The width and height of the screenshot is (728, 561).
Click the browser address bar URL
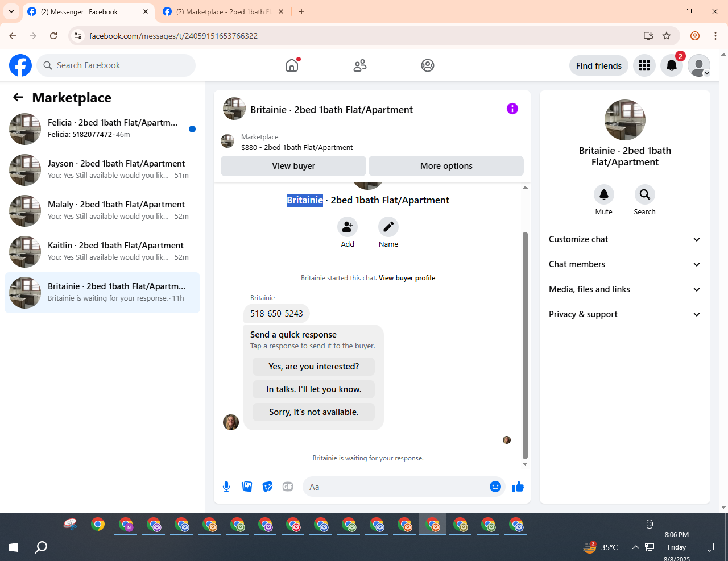point(173,36)
